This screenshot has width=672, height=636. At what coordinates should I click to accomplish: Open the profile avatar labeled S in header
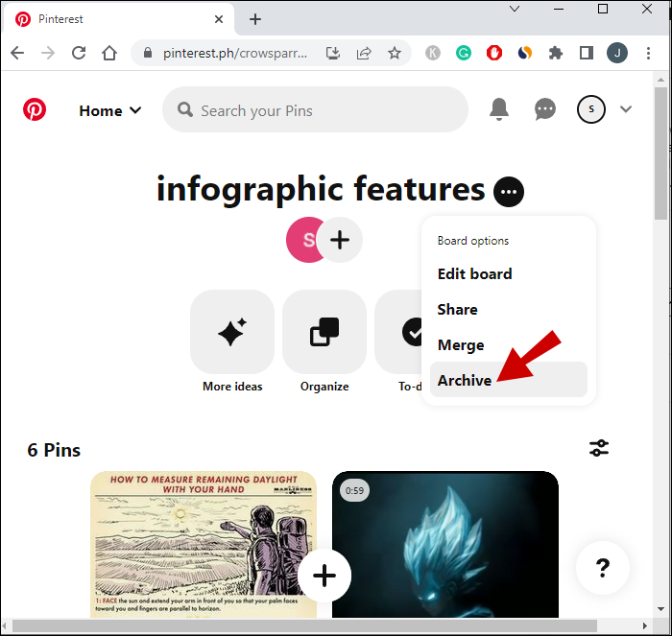click(x=591, y=109)
